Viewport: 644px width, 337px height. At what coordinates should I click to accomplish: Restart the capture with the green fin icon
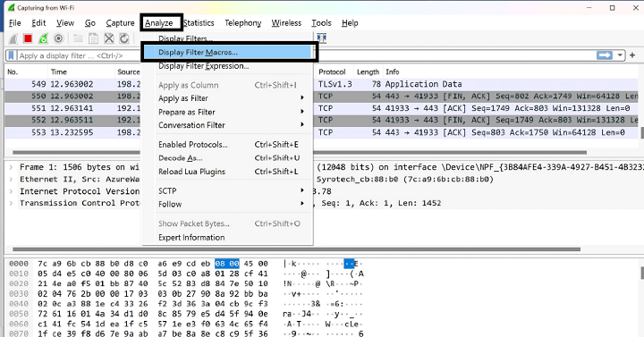click(x=43, y=38)
